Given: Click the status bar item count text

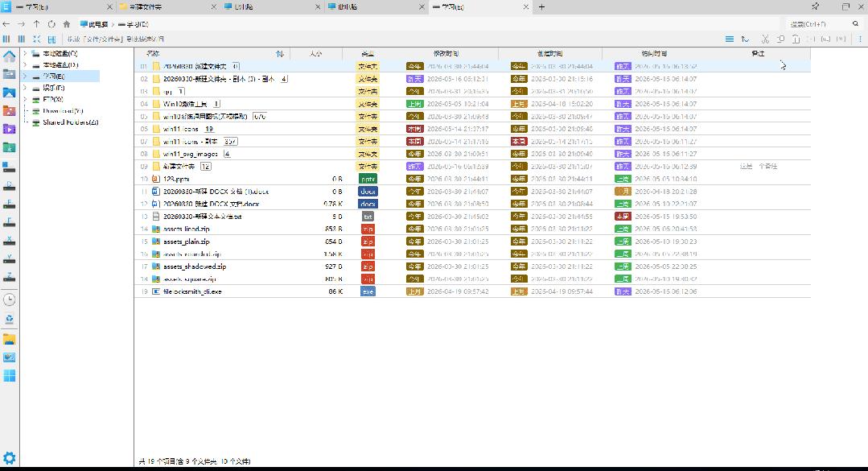Looking at the screenshot, I should (x=195, y=461).
